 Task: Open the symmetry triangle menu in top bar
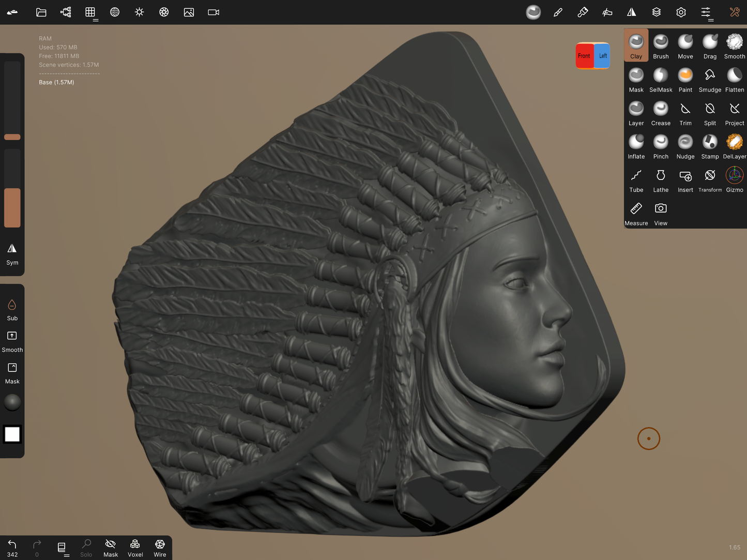click(x=632, y=12)
